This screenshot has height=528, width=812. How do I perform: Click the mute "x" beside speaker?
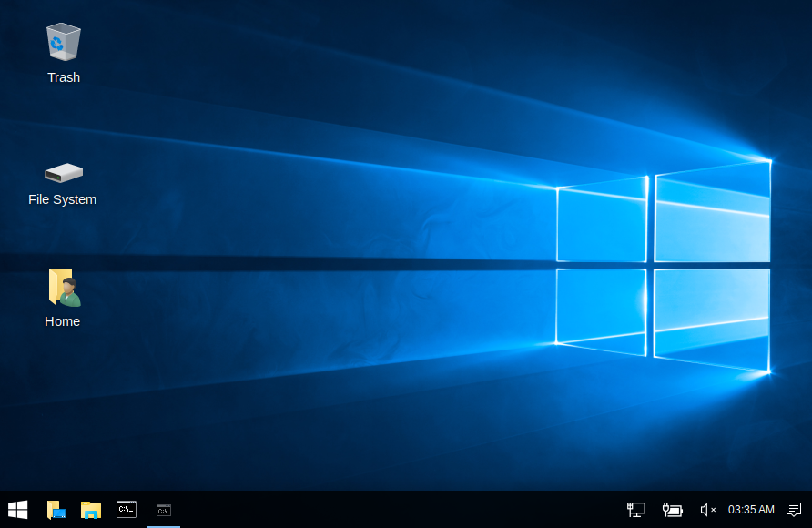[713, 510]
